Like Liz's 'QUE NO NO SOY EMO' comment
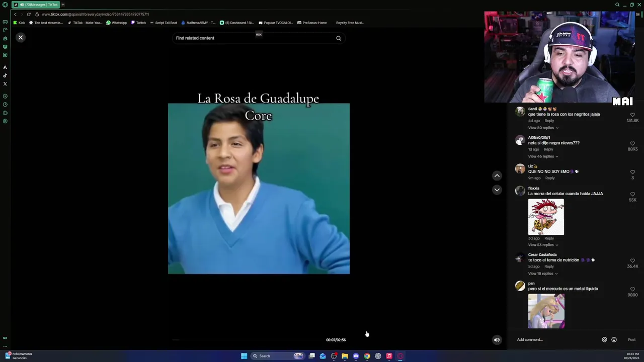Image resolution: width=644 pixels, height=362 pixels. click(x=632, y=172)
